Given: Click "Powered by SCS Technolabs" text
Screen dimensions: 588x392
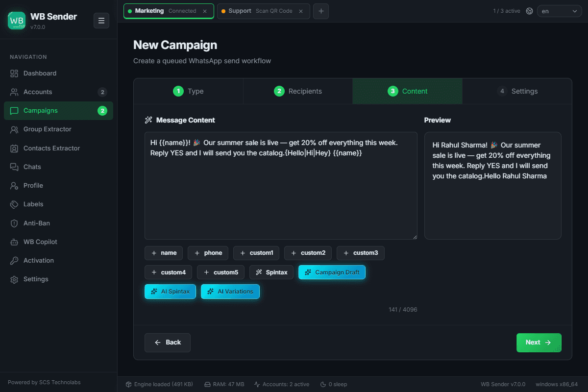Looking at the screenshot, I should tap(44, 382).
